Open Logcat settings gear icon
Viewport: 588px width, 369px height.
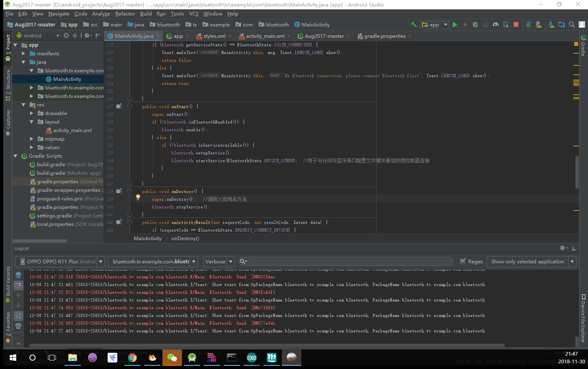[564, 248]
